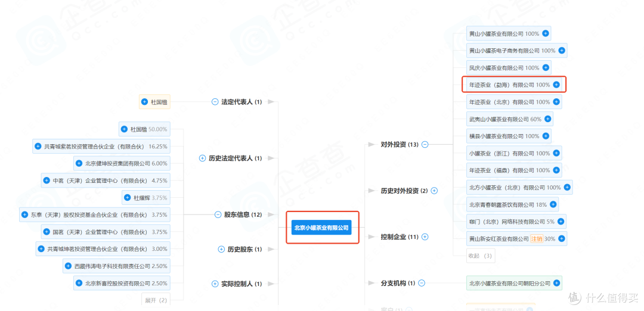Click 16.25% share of 共青城紫茗投资管理合伙企业

click(158, 146)
